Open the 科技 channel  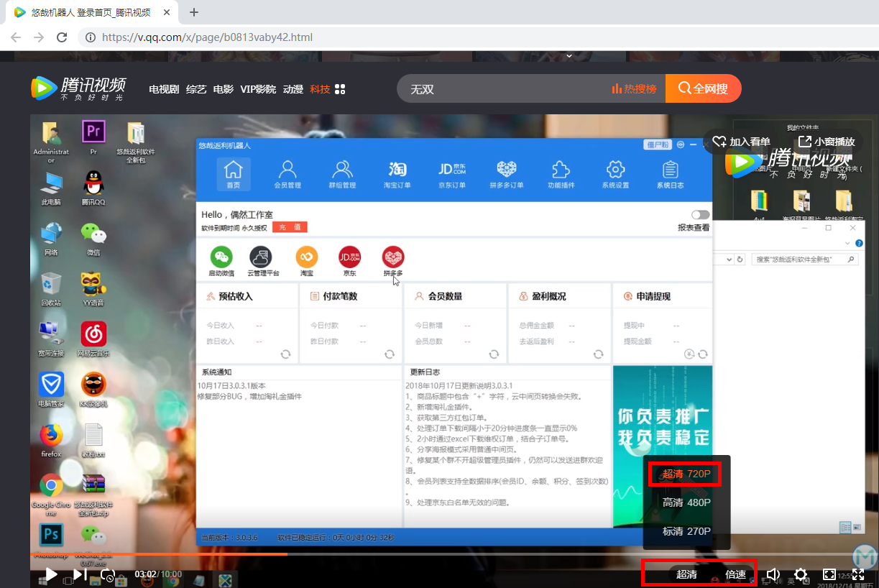tap(321, 89)
